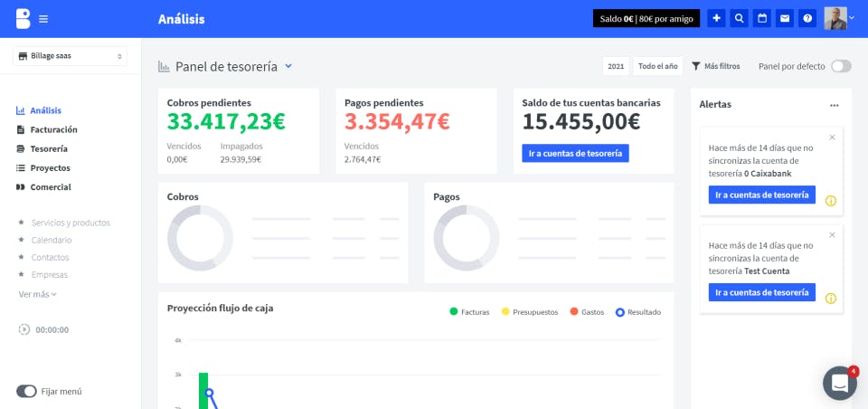Click the 33.417,23€ cobros pendientes amount
Screen dimensions: 868x409
(x=226, y=121)
